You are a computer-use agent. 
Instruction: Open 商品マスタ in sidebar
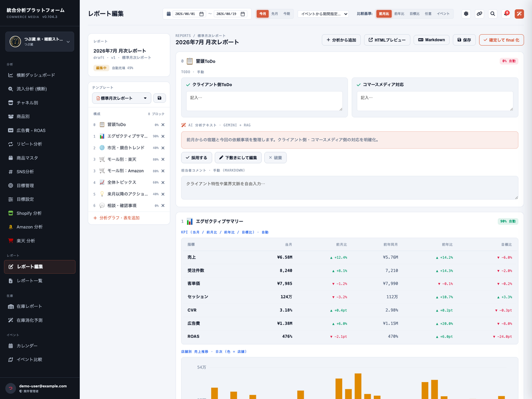(40, 158)
